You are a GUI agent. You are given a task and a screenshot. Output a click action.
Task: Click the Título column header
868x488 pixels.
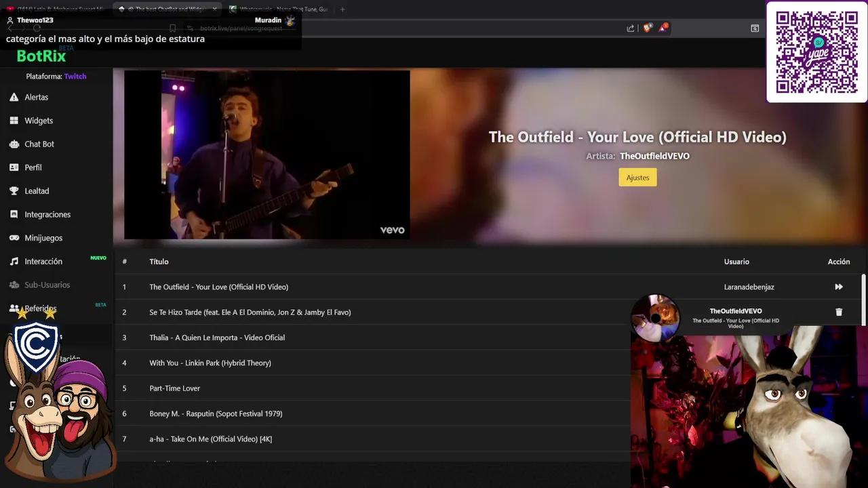[159, 262]
